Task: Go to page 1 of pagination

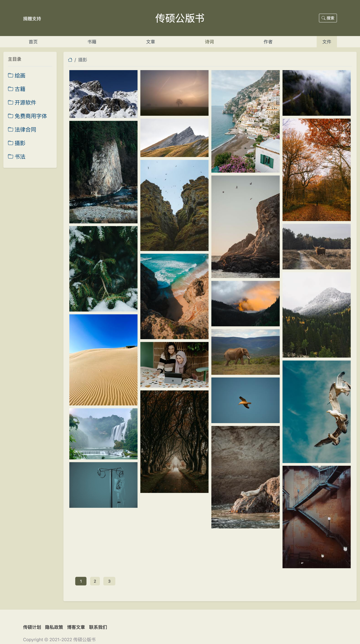Action: [81, 581]
